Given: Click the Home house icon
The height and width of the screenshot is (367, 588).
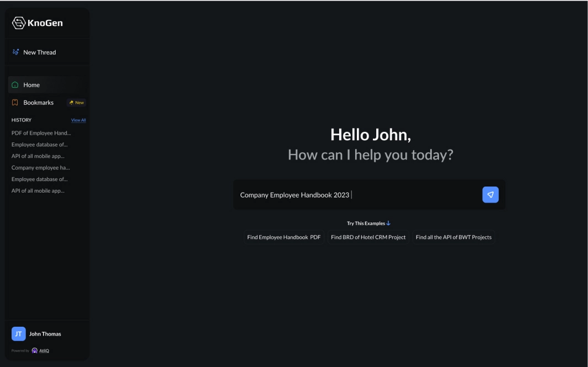Looking at the screenshot, I should [x=15, y=85].
